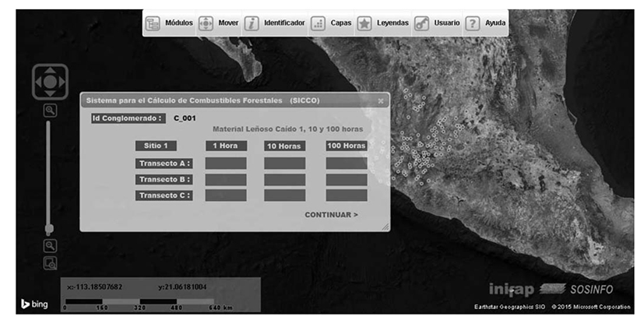Viewport: 644px width, 327px height.
Task: Click the map zoom slider handle
Action: coord(50,229)
